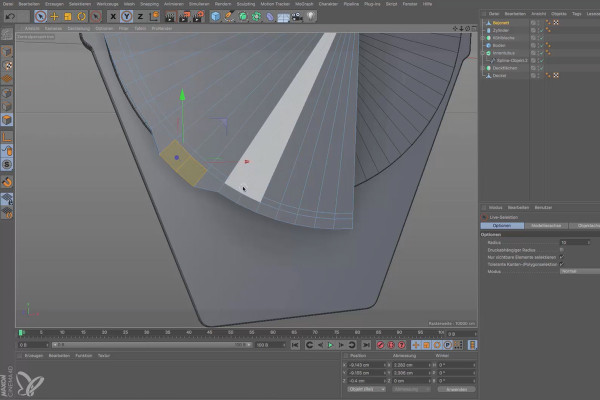Click the Undo arrow in the top toolbar

tap(10, 16)
